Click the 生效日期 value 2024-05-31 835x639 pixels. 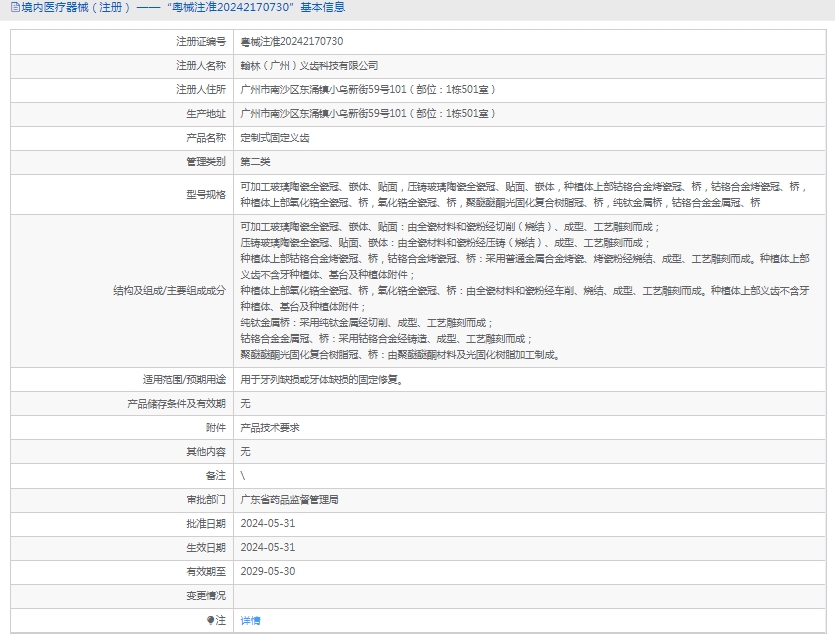(268, 548)
